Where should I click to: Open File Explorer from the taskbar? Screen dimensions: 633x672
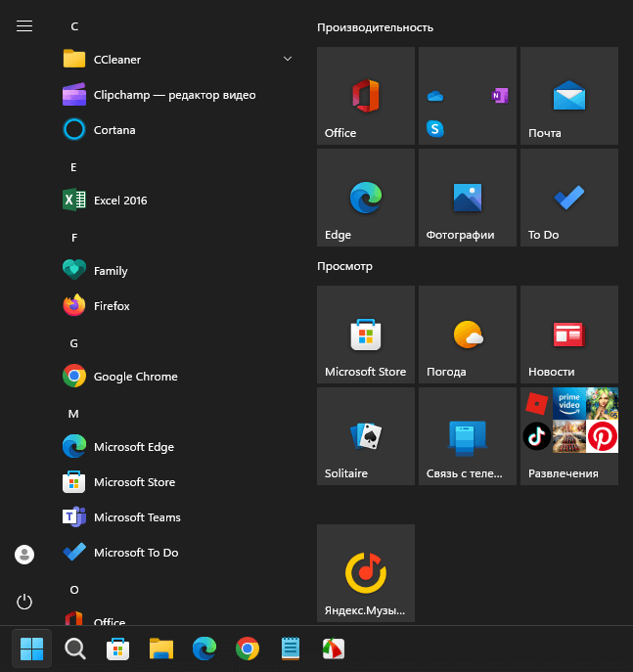161,649
